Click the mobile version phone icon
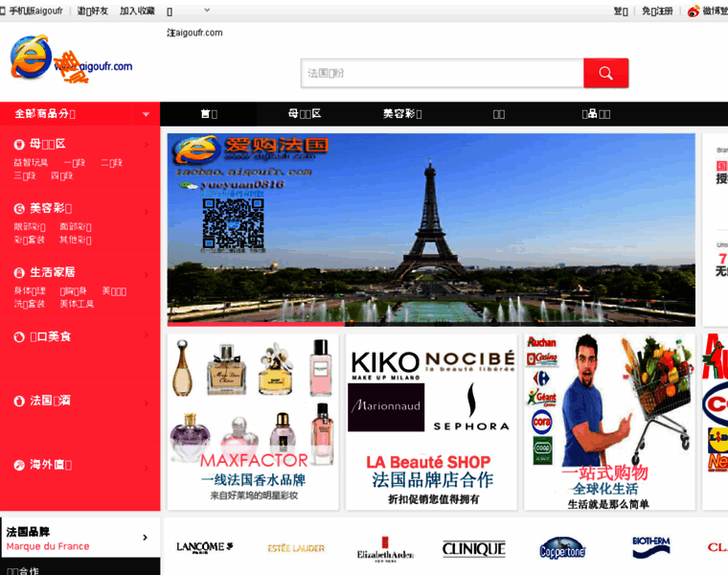The width and height of the screenshot is (728, 575). pyautogui.click(x=3, y=11)
